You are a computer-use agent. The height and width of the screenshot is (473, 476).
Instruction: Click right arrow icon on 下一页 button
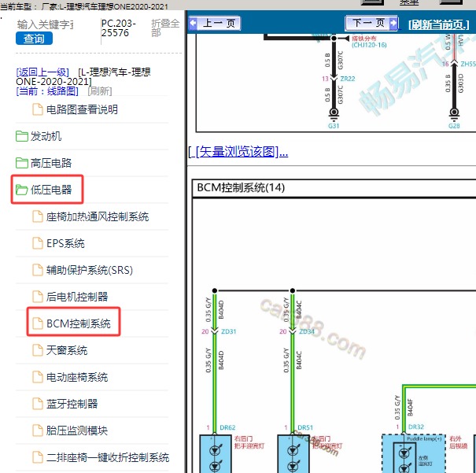pos(393,23)
